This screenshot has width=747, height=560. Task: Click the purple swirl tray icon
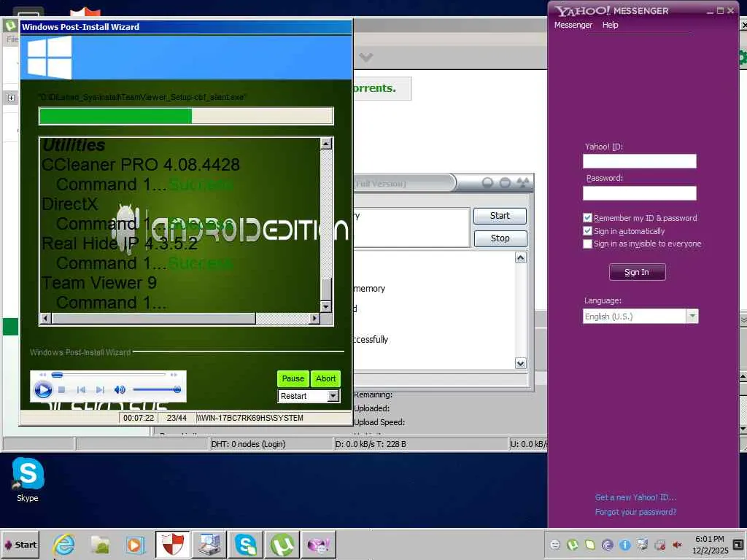608,545
